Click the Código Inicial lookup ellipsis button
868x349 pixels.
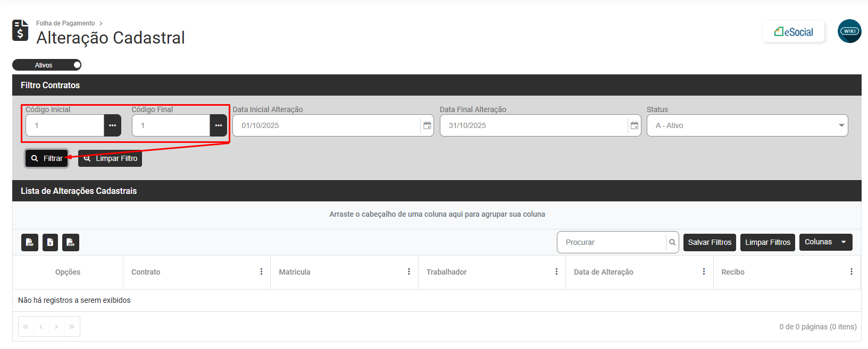(112, 126)
